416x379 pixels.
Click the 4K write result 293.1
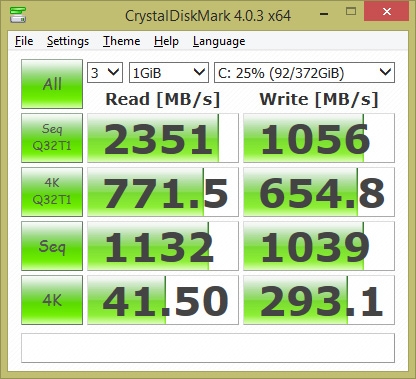tap(319, 300)
